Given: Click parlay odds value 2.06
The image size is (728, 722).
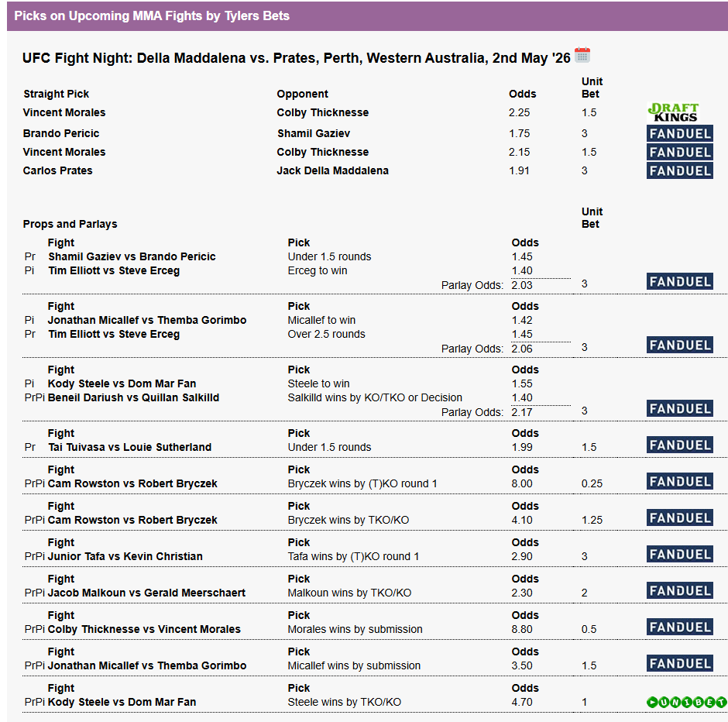Looking at the screenshot, I should (522, 349).
